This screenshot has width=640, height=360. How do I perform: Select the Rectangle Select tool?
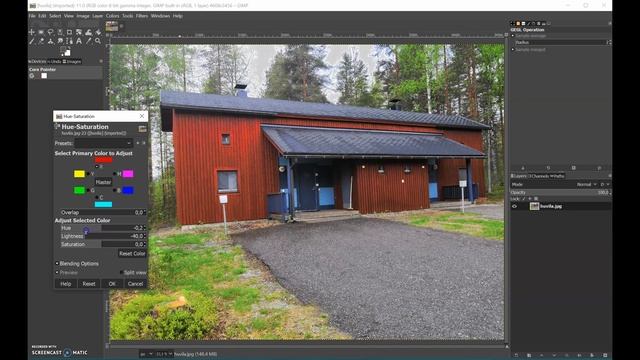(x=41, y=32)
